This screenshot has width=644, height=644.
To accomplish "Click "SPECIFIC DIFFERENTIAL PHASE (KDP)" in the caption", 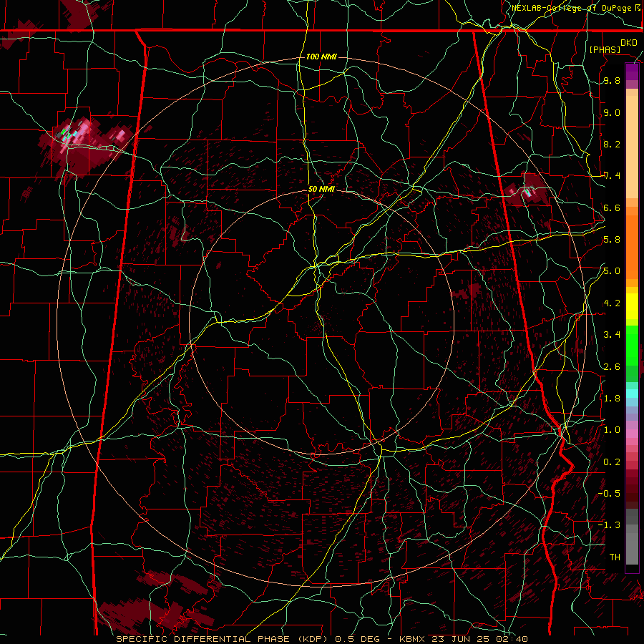I will [x=220, y=639].
